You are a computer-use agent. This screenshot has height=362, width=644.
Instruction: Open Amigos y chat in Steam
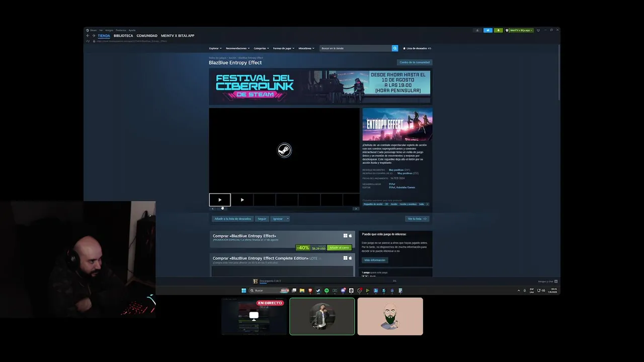click(x=547, y=282)
